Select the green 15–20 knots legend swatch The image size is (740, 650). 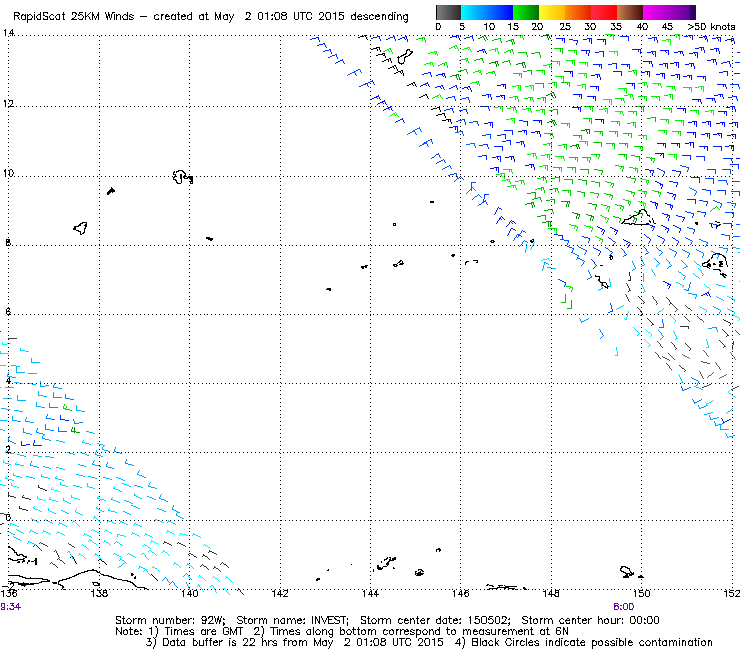click(x=526, y=12)
